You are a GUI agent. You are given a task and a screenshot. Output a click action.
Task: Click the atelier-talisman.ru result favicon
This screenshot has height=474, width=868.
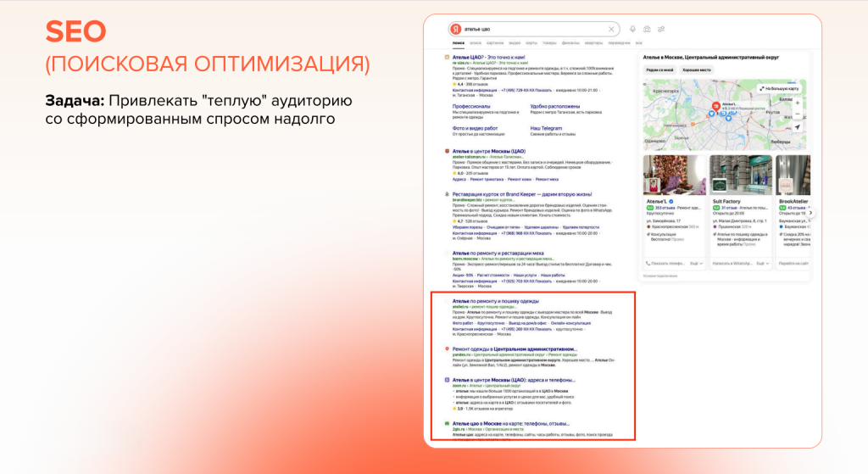click(447, 151)
